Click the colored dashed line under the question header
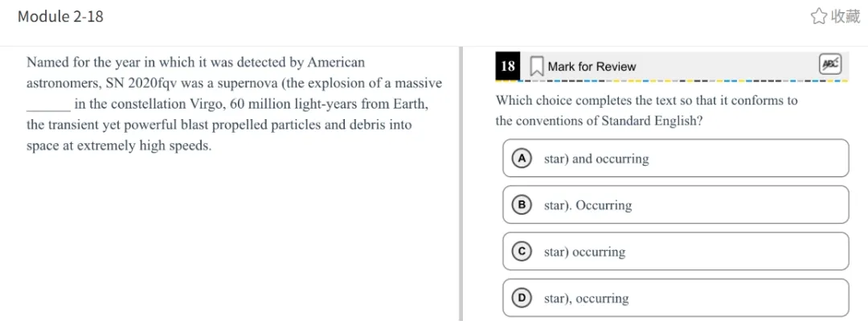 672,81
